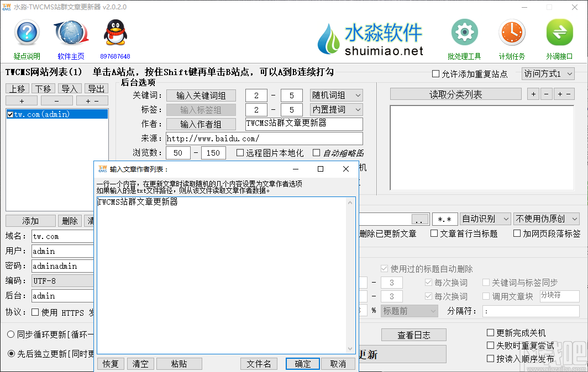Open the 不使用伪原创 dropdown

[x=547, y=219]
